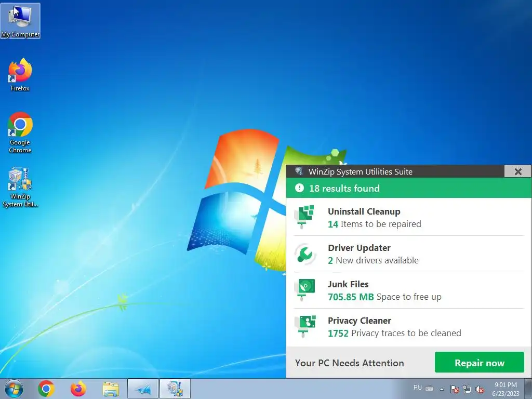Image resolution: width=532 pixels, height=399 pixels.
Task: Click '2 New drivers available' text
Action: [x=373, y=260]
